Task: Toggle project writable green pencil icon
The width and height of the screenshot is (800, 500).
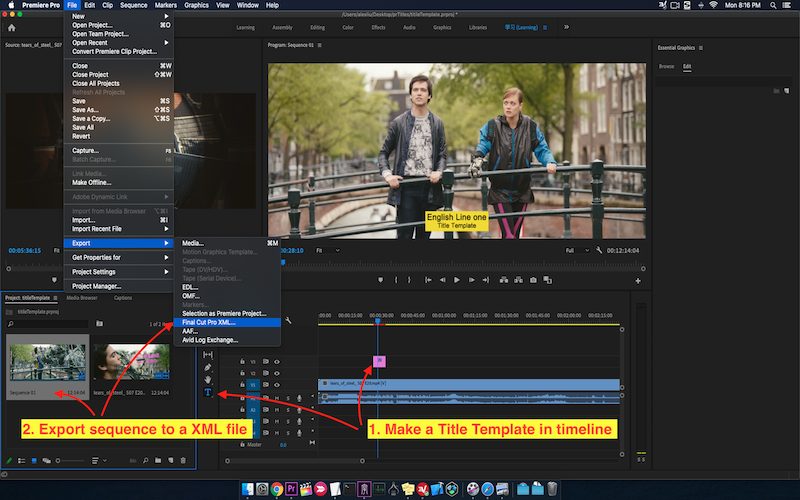Action: 9,461
